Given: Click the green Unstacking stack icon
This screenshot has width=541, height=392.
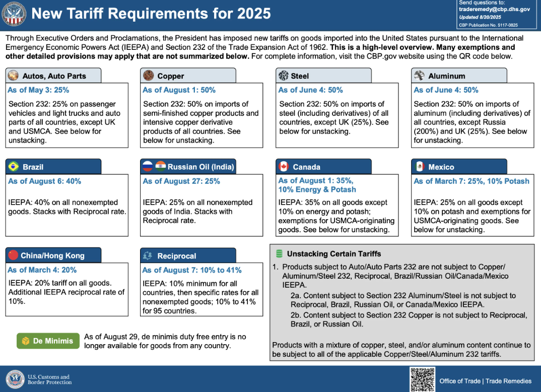Looking at the screenshot, I should coord(279,254).
